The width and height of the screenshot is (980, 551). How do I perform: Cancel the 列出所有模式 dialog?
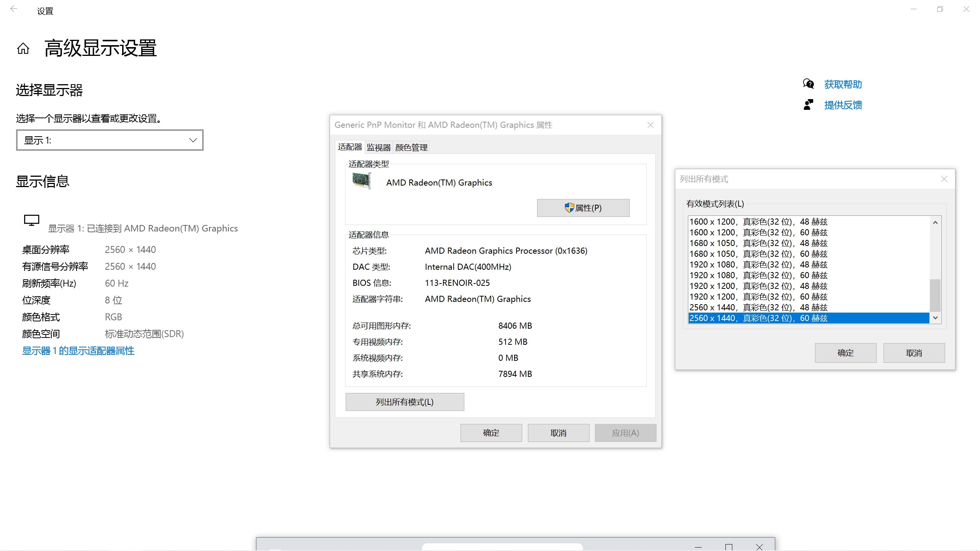point(914,353)
